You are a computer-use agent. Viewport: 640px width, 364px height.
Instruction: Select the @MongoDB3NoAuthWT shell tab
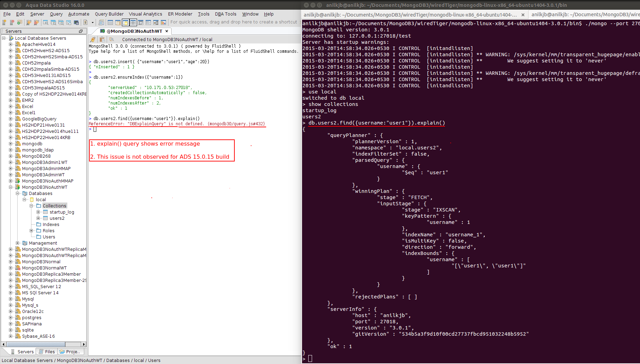pos(134,31)
